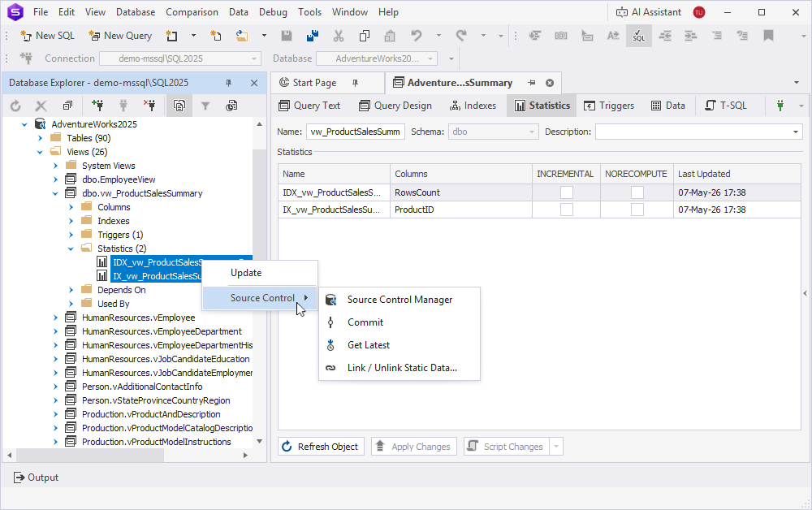Image resolution: width=812 pixels, height=510 pixels.
Task: Click the Undo arrow icon
Action: 417,36
